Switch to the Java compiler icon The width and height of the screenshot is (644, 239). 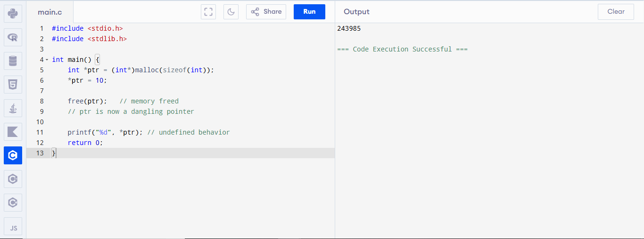13,108
